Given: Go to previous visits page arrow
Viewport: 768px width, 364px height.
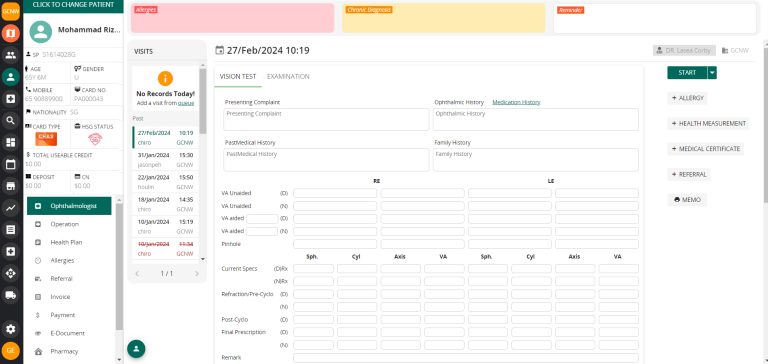Looking at the screenshot, I should (138, 273).
